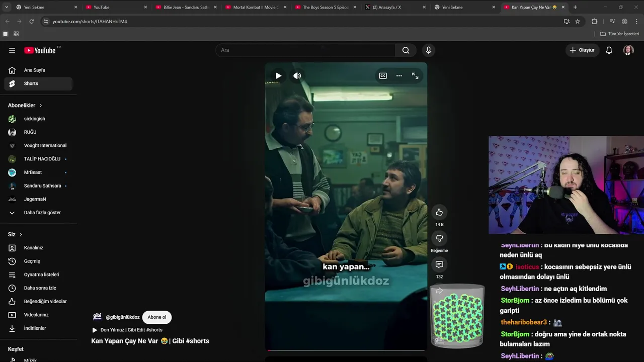Dislike the Short with thumbs down
The height and width of the screenshot is (362, 644).
pyautogui.click(x=439, y=238)
